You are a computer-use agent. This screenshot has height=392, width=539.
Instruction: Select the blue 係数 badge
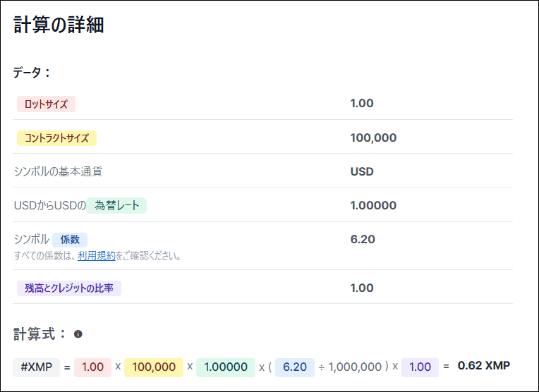tap(70, 240)
